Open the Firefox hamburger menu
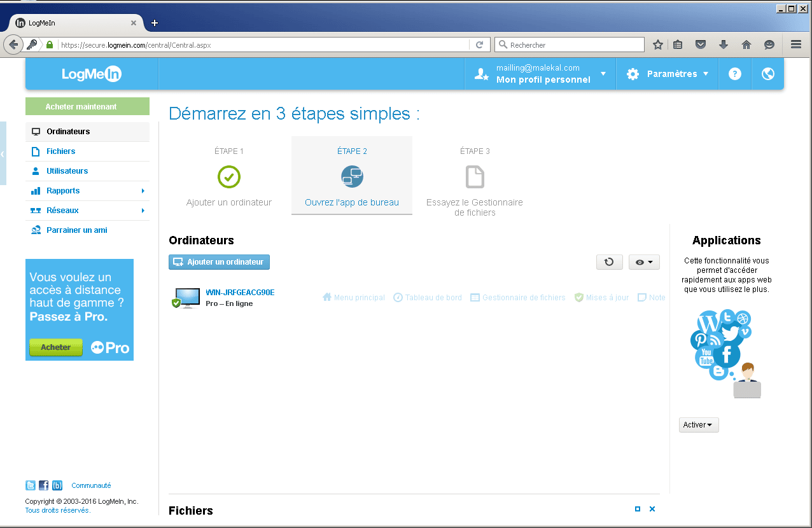This screenshot has width=812, height=528. [x=795, y=45]
